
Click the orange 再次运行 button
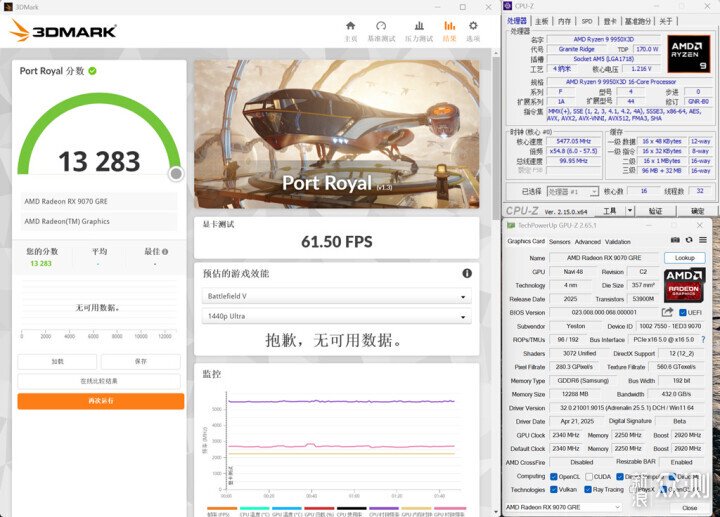coord(101,401)
